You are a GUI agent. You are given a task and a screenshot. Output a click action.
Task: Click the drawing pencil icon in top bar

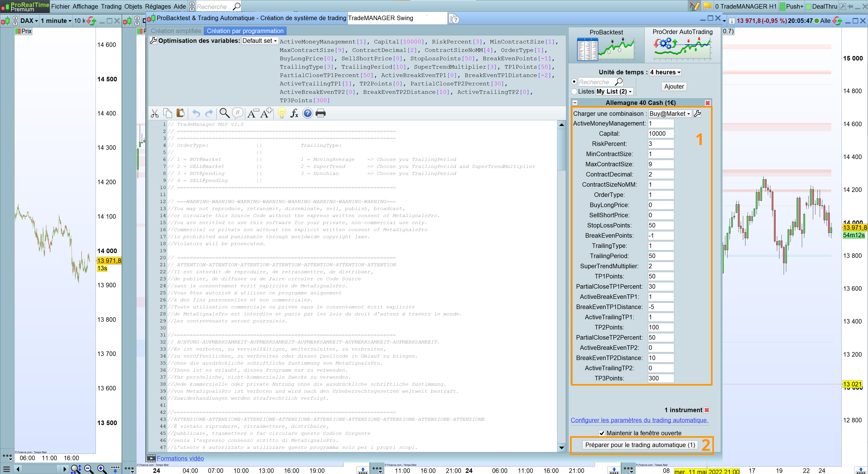point(694,6)
